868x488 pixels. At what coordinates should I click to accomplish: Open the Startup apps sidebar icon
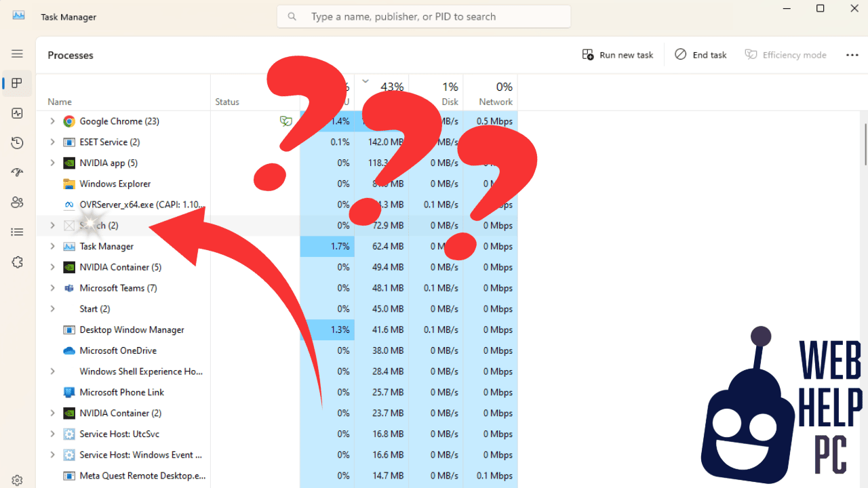point(17,173)
